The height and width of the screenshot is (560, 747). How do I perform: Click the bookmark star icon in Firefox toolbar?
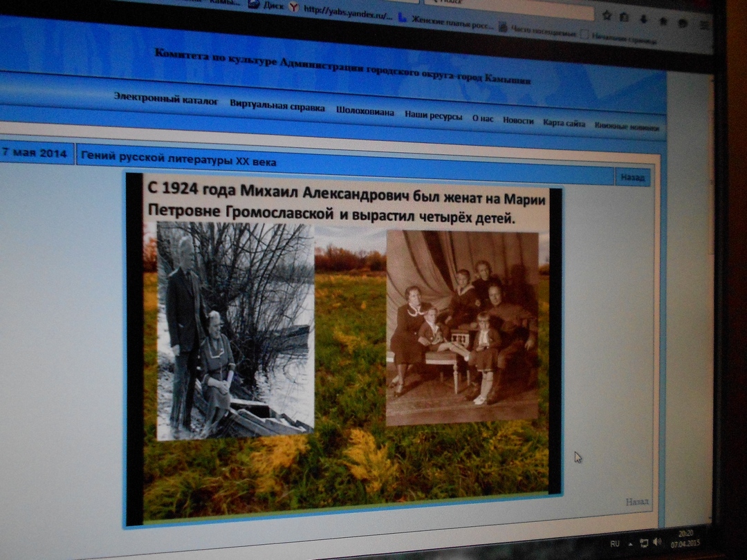pos(607,15)
